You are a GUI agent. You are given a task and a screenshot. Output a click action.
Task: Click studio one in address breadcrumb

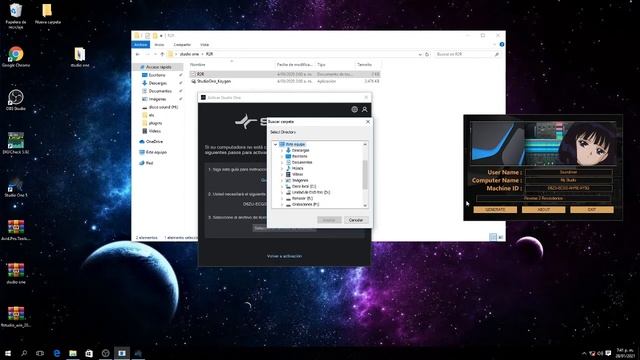click(189, 54)
